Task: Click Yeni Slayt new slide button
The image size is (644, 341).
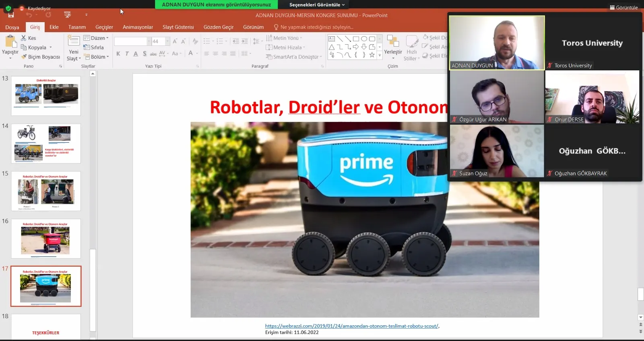Action: [x=74, y=48]
